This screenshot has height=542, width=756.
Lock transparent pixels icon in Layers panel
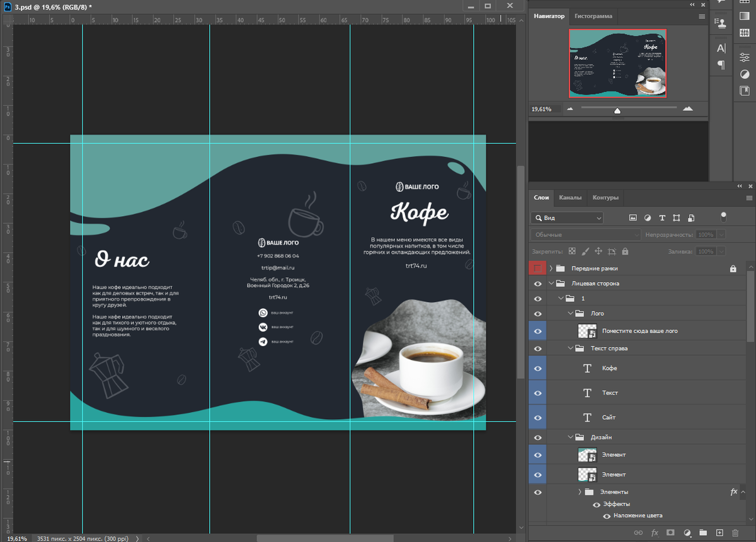point(572,251)
